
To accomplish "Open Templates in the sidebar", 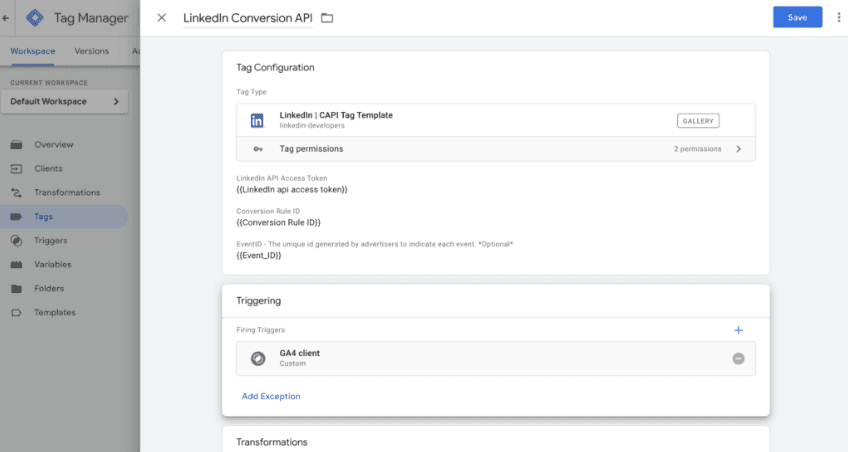I will point(55,313).
